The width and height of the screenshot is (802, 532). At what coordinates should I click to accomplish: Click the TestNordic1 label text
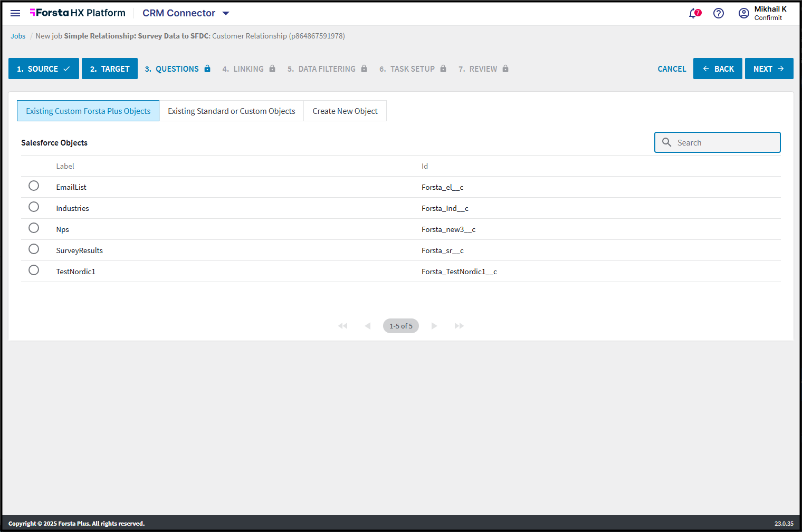[75, 272]
